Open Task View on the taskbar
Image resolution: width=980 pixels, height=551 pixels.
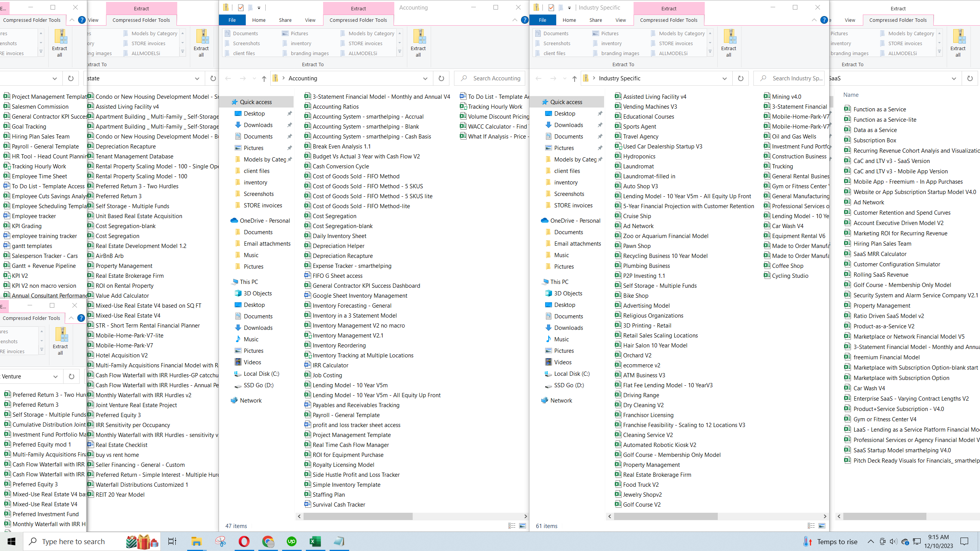coord(172,541)
